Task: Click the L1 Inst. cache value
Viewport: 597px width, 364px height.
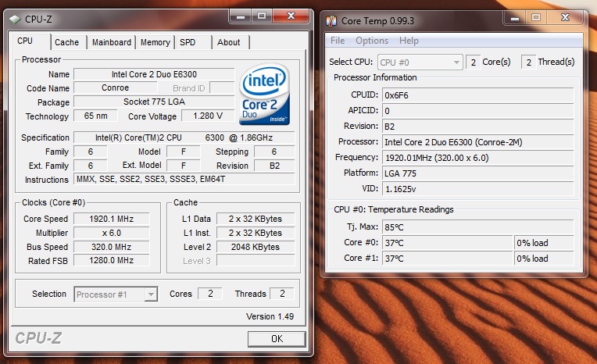Action: click(256, 233)
